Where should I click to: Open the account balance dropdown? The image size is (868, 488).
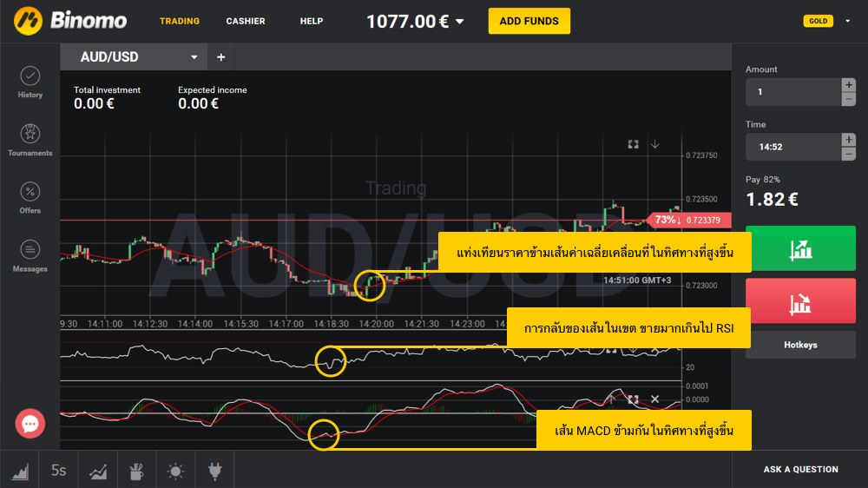(x=460, y=22)
